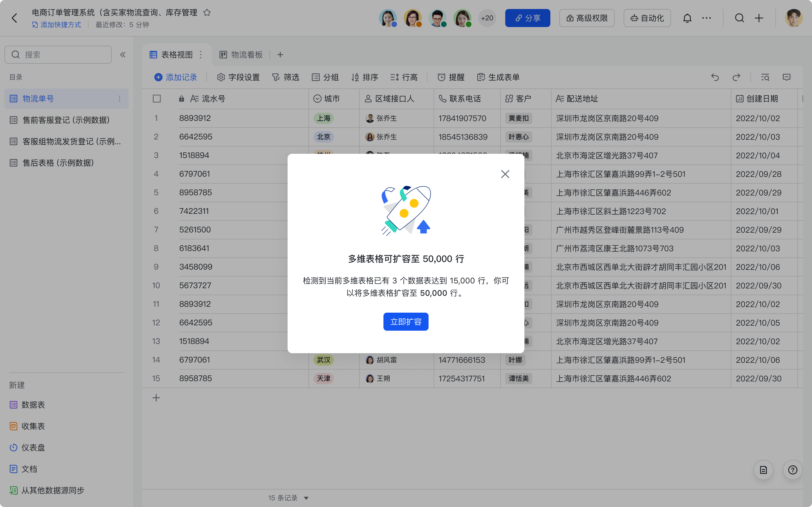Click the help question mark button
The image size is (812, 507).
coord(793,470)
